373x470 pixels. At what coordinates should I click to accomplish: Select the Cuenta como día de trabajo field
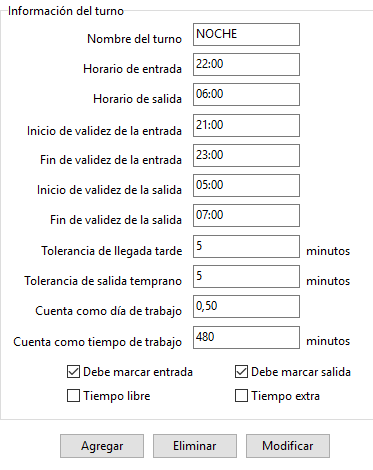click(246, 307)
